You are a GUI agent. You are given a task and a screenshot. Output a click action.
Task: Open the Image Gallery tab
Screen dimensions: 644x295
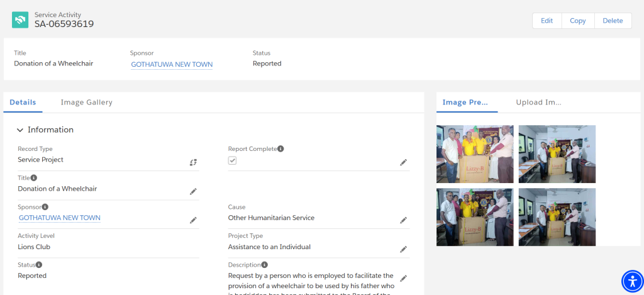coord(87,103)
